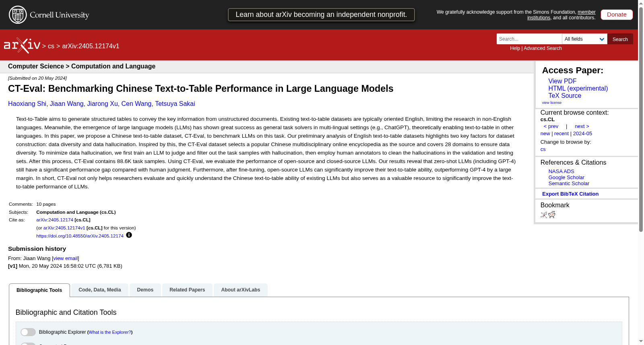The image size is (644, 345).
Task: Open the view license link
Action: [552, 103]
